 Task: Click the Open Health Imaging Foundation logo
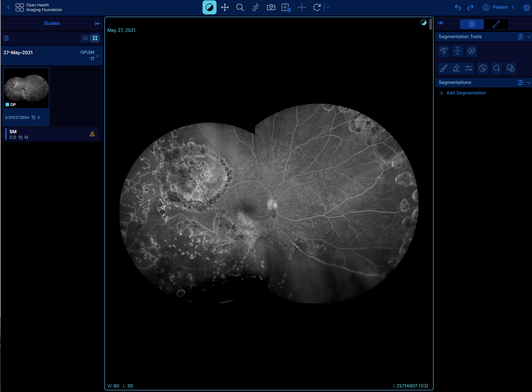(x=39, y=7)
